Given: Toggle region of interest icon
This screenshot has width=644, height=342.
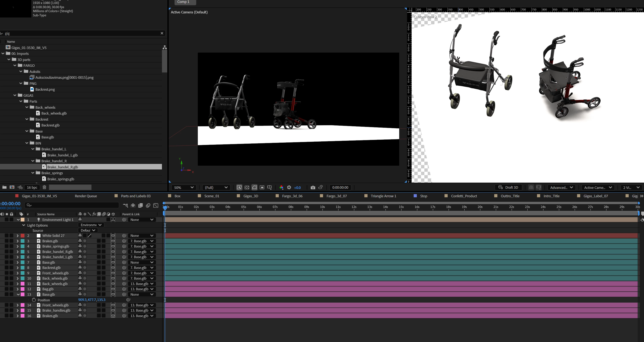Looking at the screenshot, I should [262, 187].
